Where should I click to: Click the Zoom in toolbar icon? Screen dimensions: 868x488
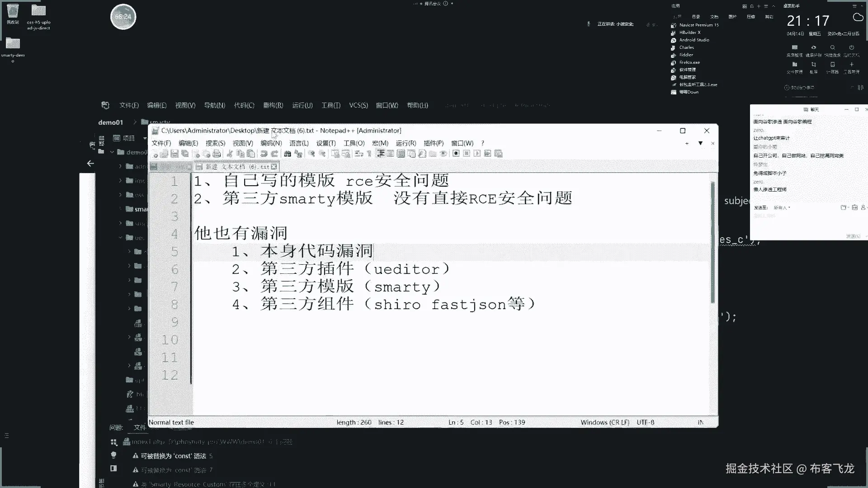311,154
